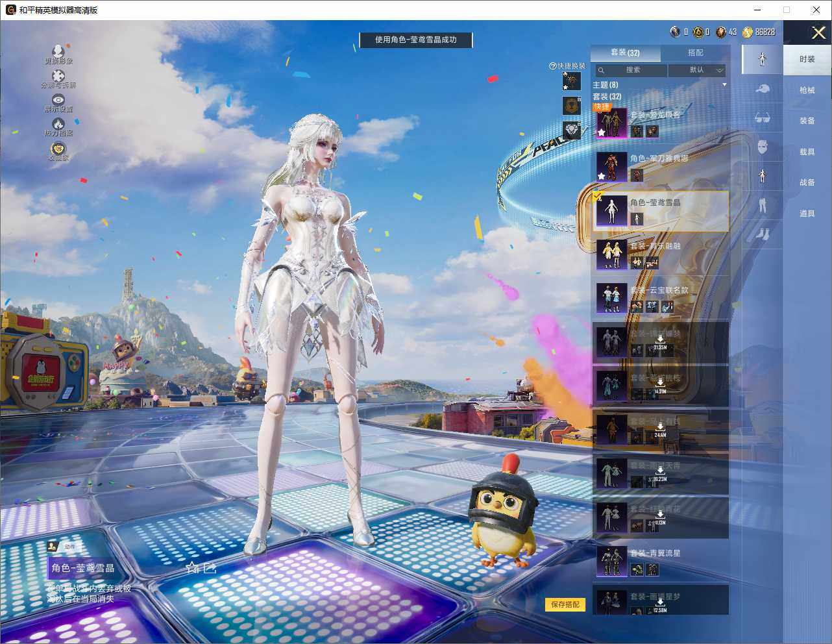The image size is (832, 644).
Task: Select the second quick-swap trophy slot
Action: (571, 106)
